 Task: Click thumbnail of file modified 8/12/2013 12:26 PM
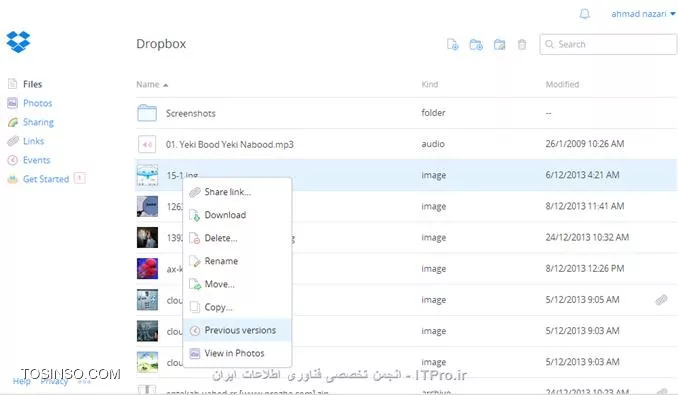point(147,268)
